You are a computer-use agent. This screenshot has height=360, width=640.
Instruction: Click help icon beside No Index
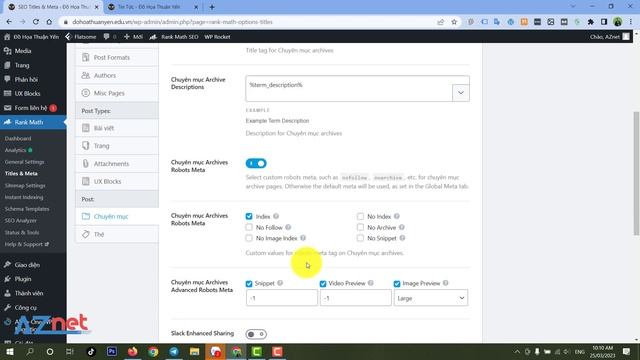[x=397, y=216]
